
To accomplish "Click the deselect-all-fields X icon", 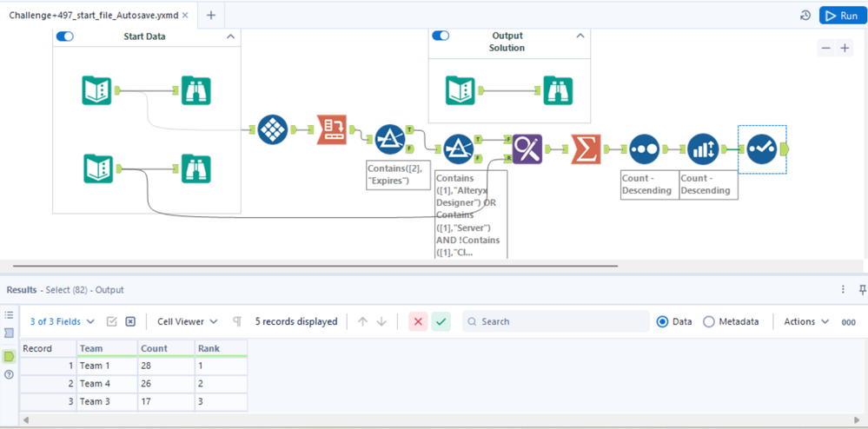I will (x=130, y=321).
